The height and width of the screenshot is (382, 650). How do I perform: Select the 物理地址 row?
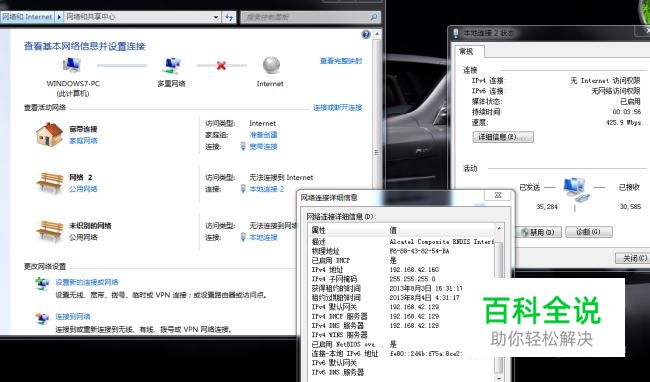pos(402,251)
